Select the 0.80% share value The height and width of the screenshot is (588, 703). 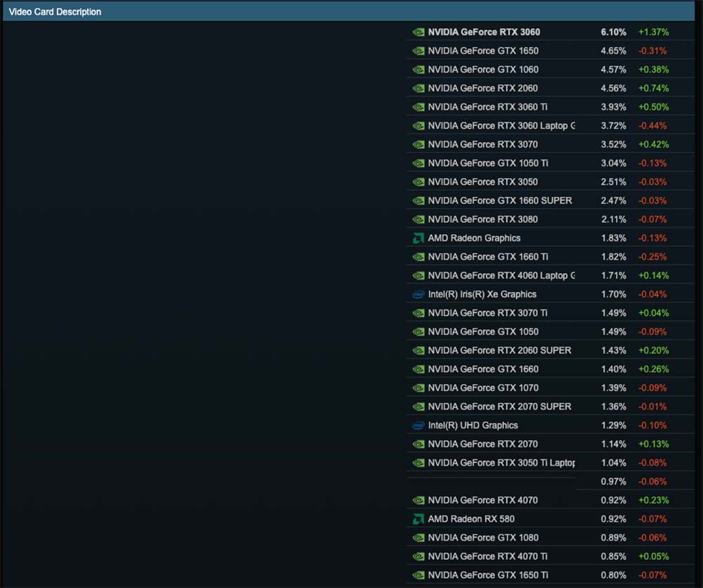pos(613,575)
